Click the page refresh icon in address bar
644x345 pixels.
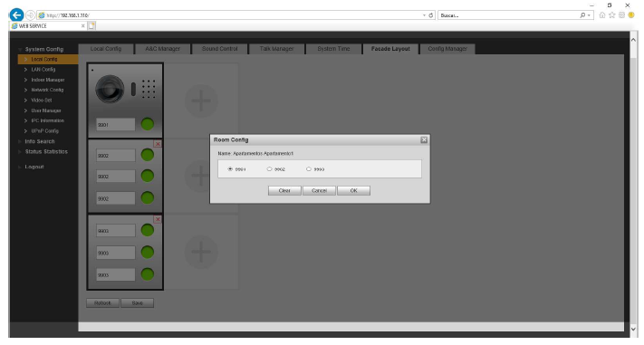[x=431, y=15]
